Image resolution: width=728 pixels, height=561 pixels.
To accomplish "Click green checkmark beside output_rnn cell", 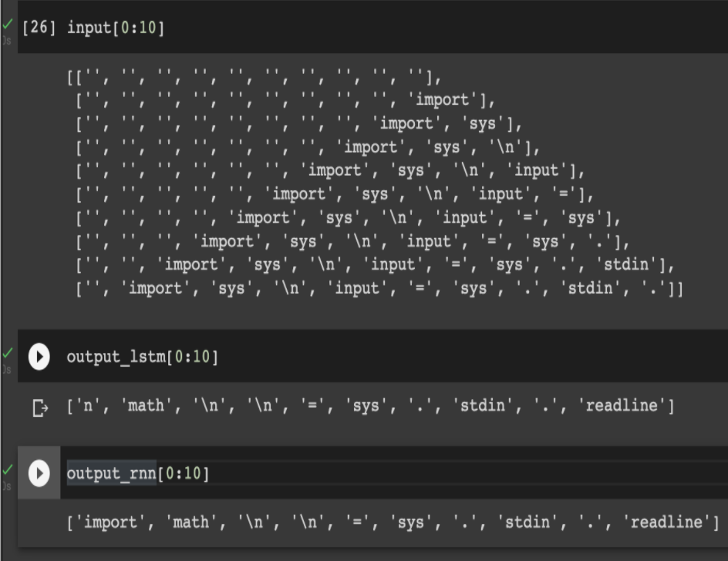I will pos(8,468).
